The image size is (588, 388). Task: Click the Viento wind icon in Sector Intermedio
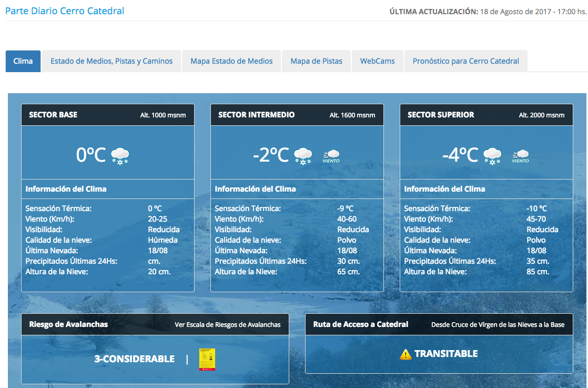pyautogui.click(x=331, y=156)
